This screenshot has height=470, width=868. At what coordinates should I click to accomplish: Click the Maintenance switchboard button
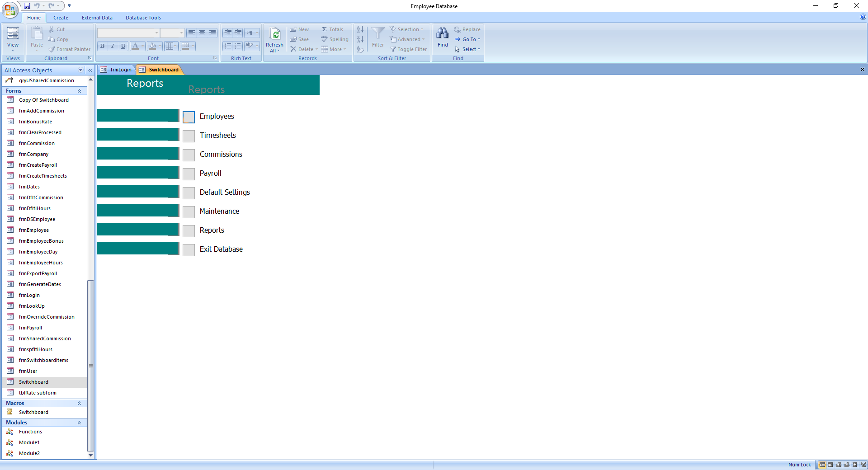(x=189, y=212)
